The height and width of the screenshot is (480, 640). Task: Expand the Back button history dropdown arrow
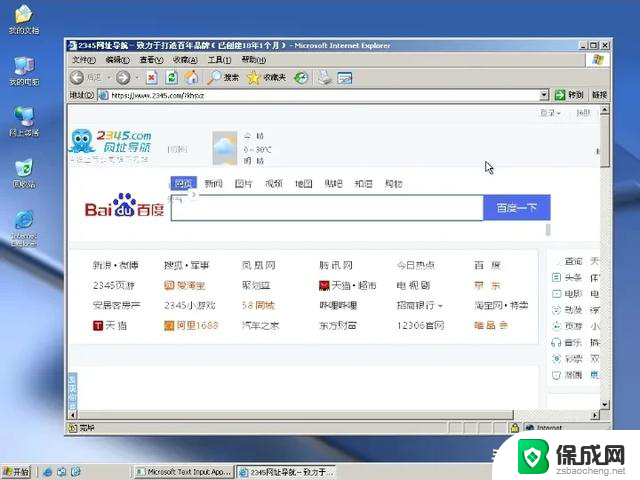(109, 77)
